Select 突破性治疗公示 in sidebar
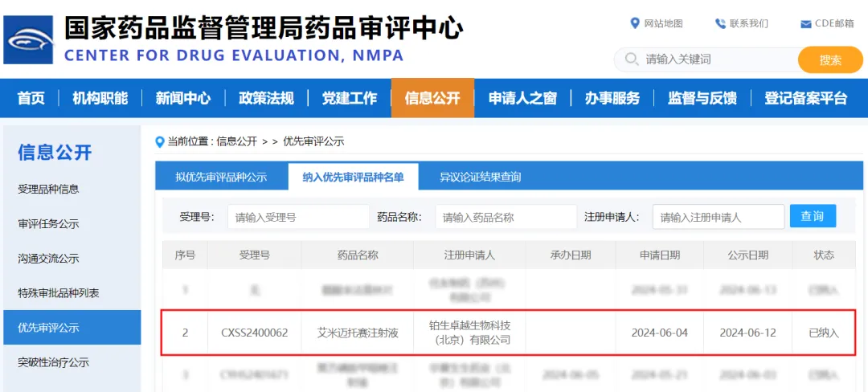This screenshot has width=868, height=392. [54, 363]
